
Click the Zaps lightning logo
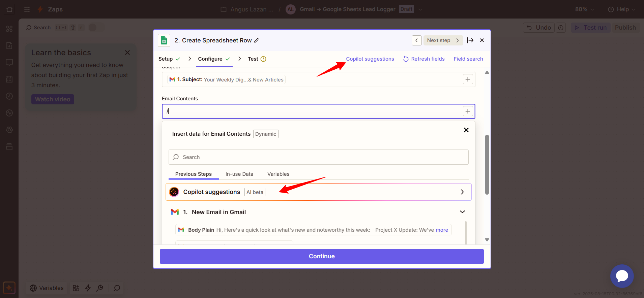tap(40, 9)
